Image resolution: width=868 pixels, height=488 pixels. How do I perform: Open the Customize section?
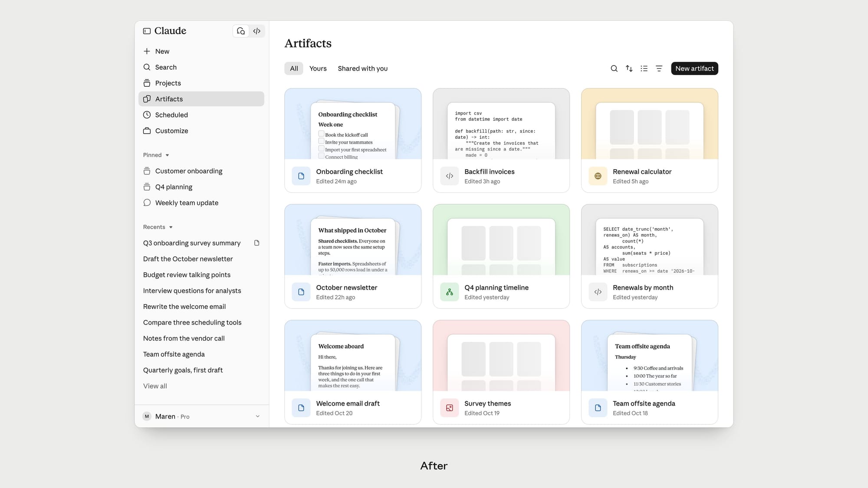(201, 131)
